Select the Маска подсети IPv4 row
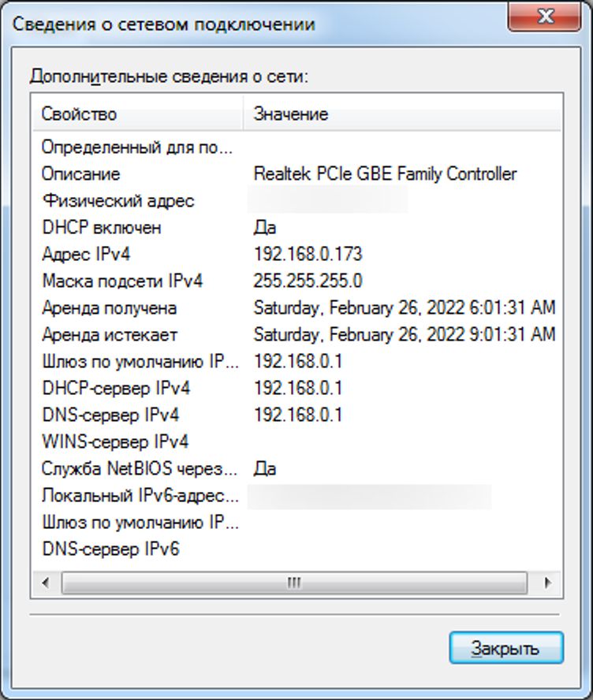The height and width of the screenshot is (700, 593). pos(122,281)
